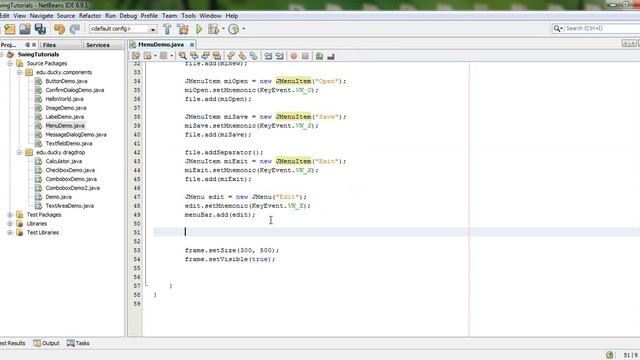Screen dimensions: 640x360
Task: Click the Clean and Build icon
Action: 183,29
